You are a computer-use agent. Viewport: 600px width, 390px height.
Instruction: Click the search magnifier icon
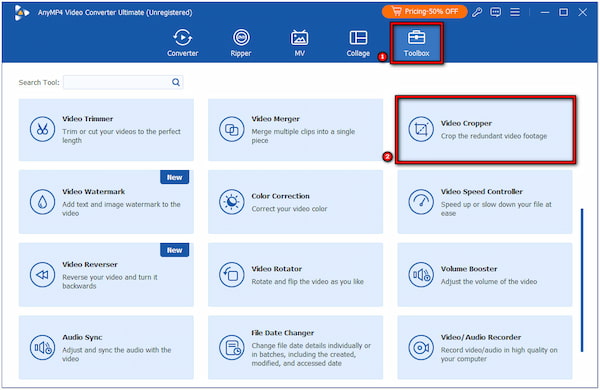[x=176, y=82]
